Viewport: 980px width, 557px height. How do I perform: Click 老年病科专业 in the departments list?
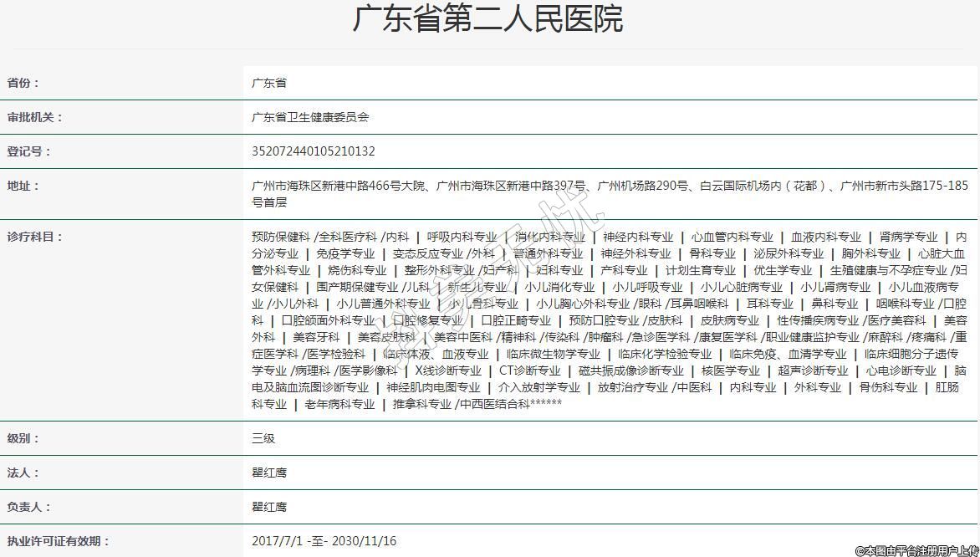[x=339, y=404]
